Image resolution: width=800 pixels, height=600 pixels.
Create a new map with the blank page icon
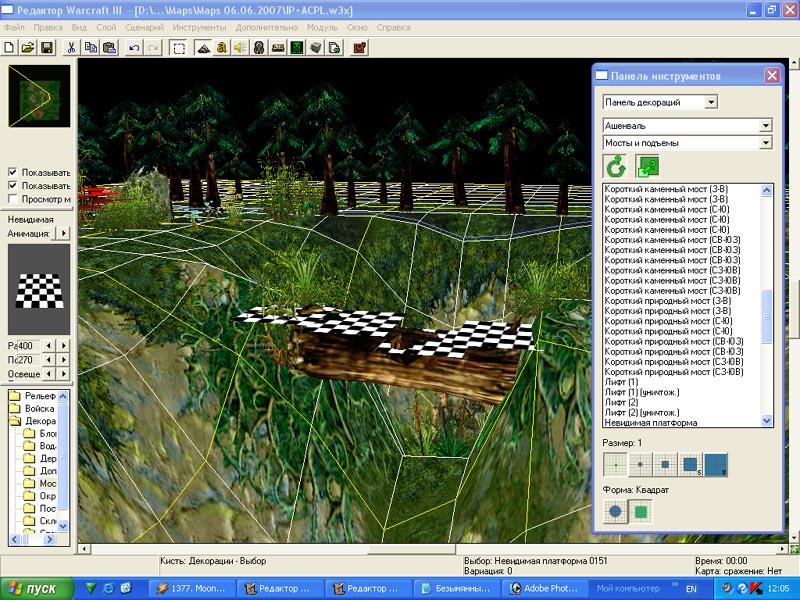(x=9, y=48)
